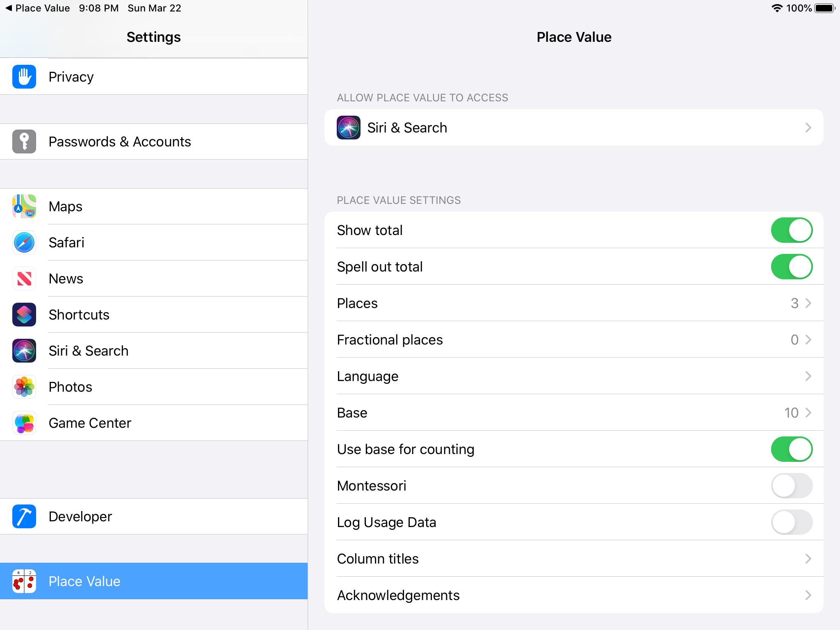Image resolution: width=840 pixels, height=630 pixels.
Task: Tap the Show total label
Action: 370,230
